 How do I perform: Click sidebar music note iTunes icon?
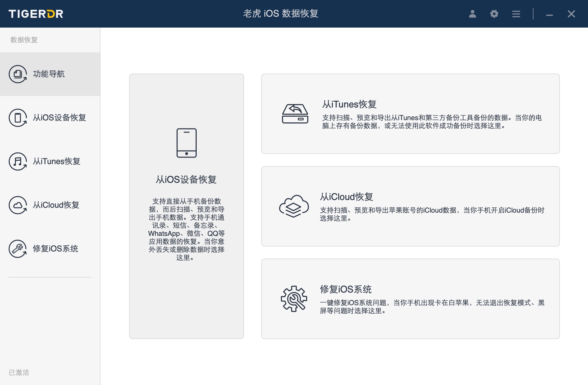(18, 161)
